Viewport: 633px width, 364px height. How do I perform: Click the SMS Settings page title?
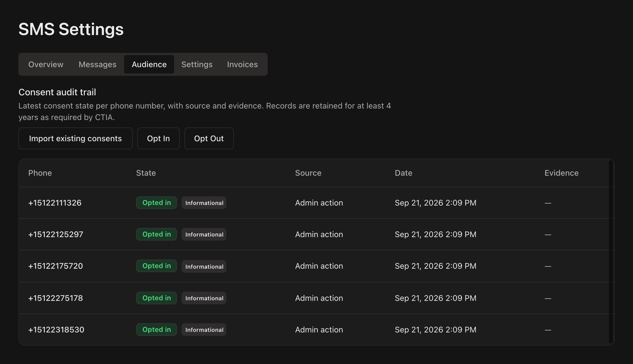point(71,29)
